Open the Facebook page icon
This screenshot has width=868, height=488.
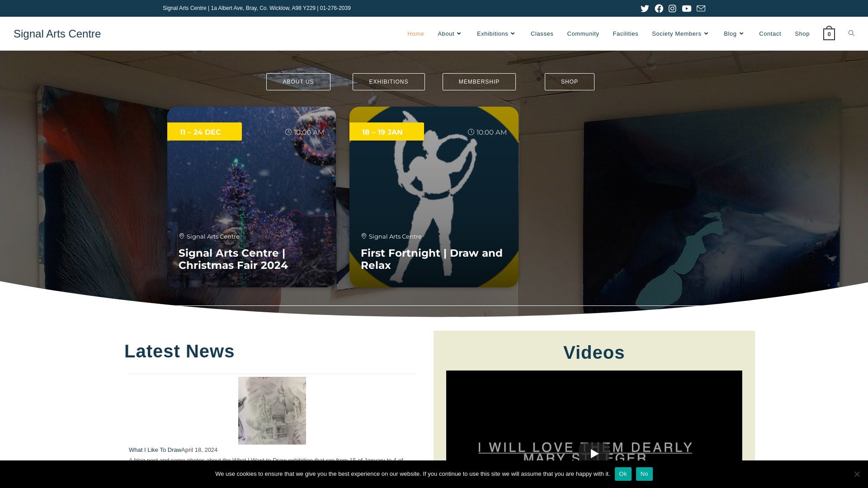(659, 9)
